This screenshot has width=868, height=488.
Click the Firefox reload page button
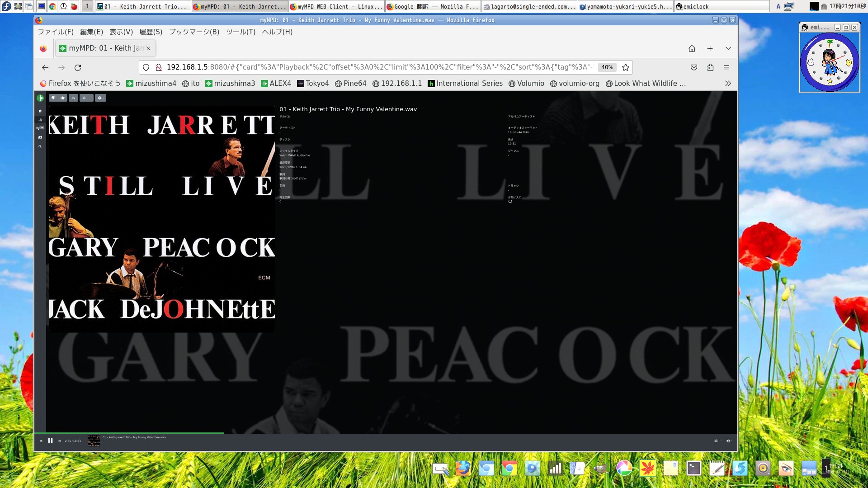pos(78,68)
